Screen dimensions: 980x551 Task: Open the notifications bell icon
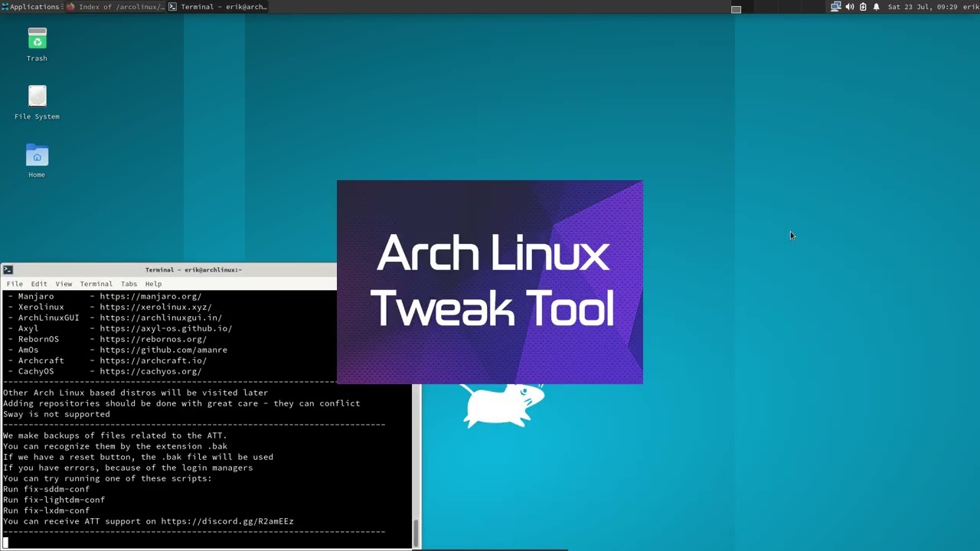tap(877, 7)
